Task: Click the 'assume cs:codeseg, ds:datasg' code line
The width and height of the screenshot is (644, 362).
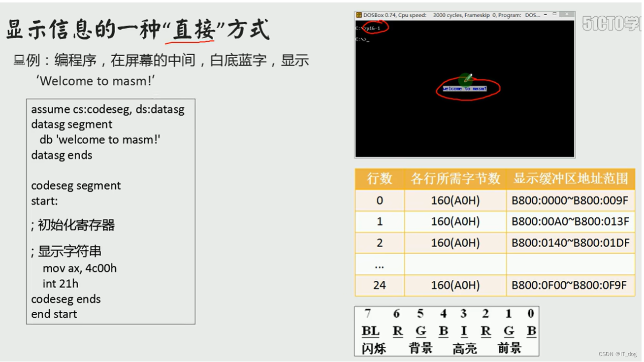Action: 108,109
